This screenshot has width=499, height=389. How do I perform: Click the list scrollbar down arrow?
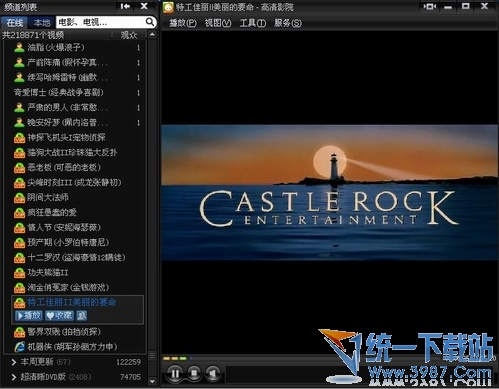tap(152, 381)
